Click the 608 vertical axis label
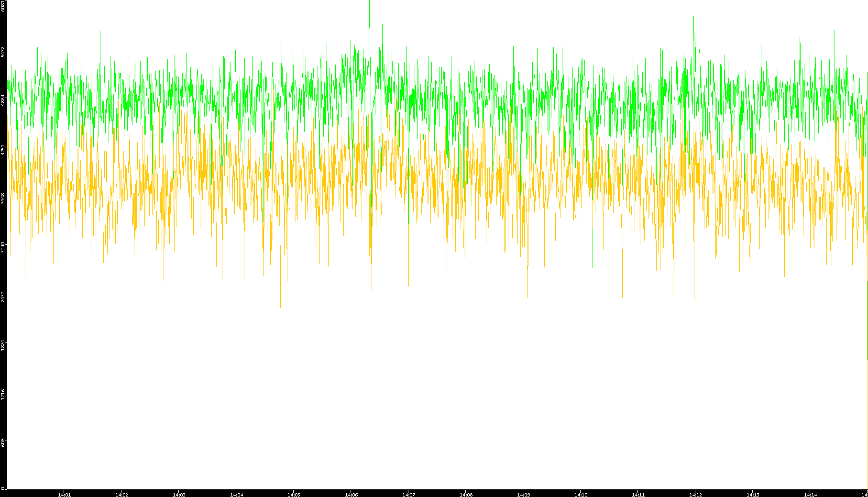The height and width of the screenshot is (497, 868). coord(3,443)
